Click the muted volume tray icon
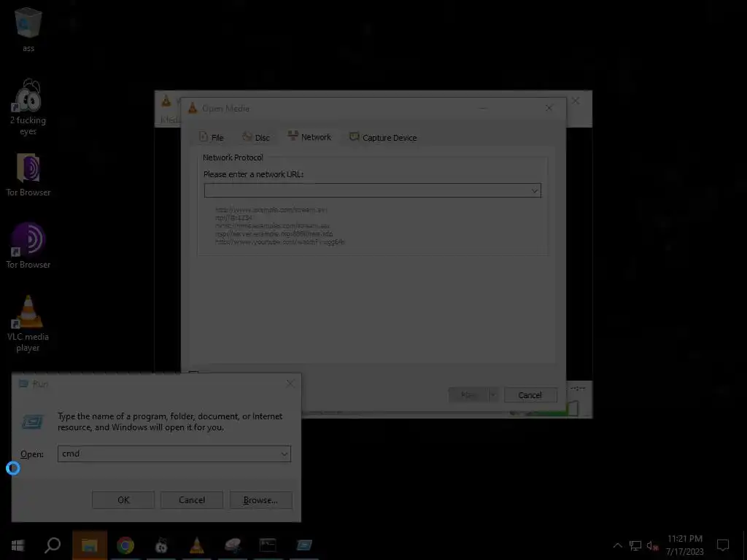 652,545
